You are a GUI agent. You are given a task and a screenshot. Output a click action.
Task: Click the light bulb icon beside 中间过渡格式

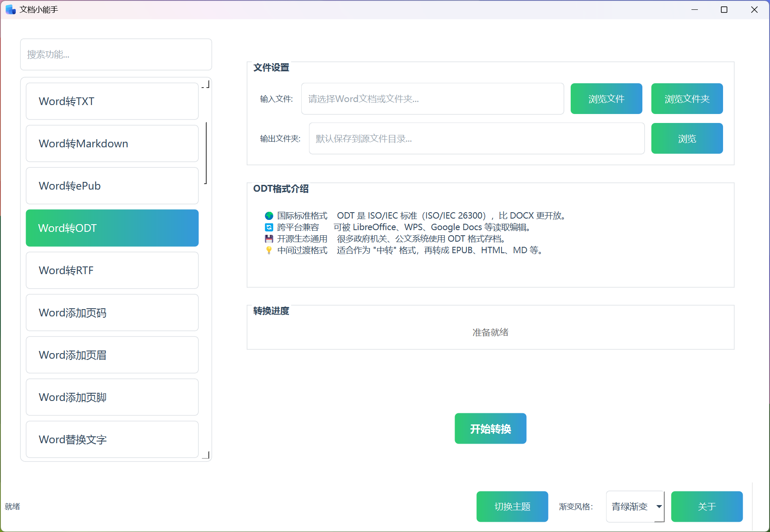(269, 250)
